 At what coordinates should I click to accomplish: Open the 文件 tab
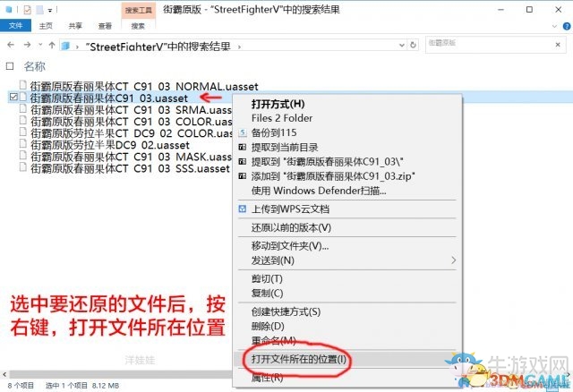(x=16, y=26)
